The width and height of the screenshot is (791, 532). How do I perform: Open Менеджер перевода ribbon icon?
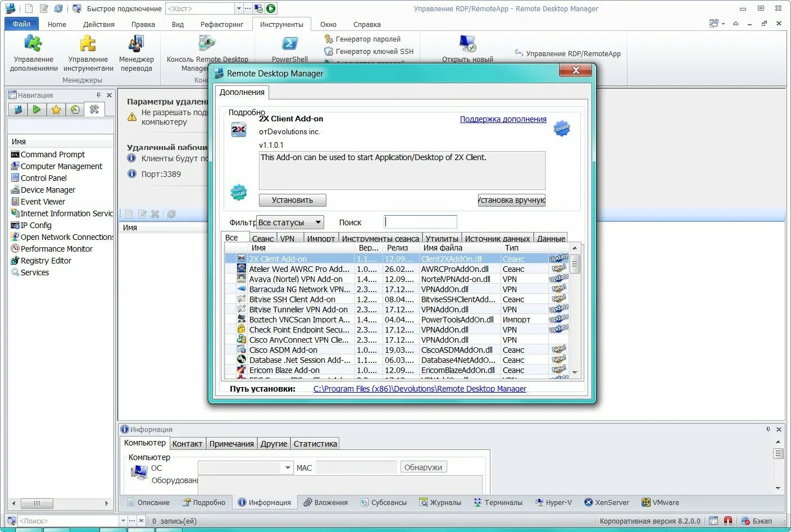[136, 44]
